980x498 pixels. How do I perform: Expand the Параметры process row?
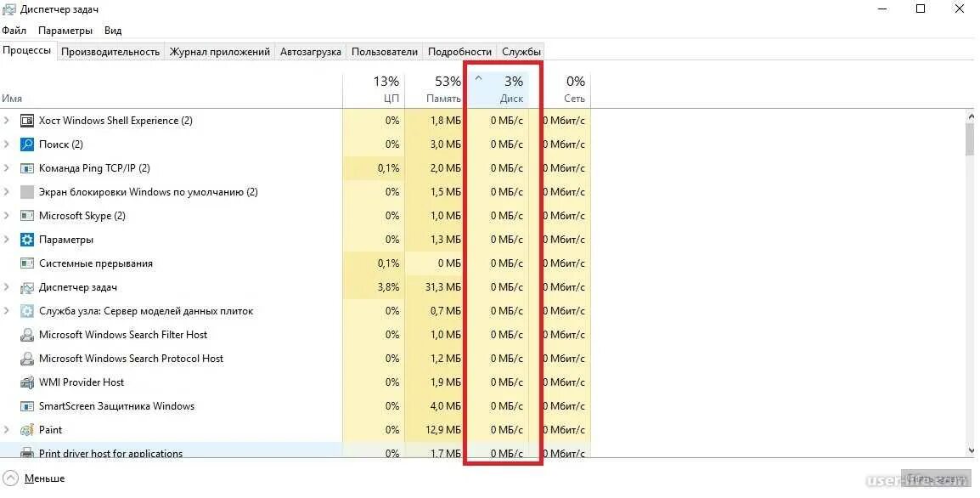[7, 239]
